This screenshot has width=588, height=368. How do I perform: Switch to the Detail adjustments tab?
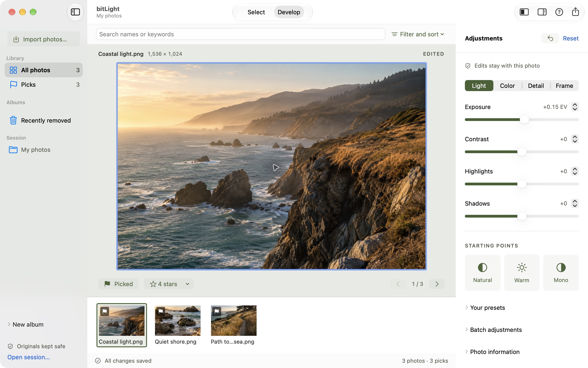536,86
